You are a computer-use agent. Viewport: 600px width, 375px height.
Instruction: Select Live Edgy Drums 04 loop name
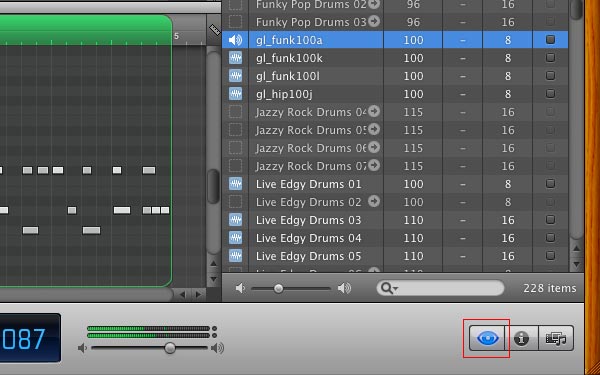coord(308,238)
